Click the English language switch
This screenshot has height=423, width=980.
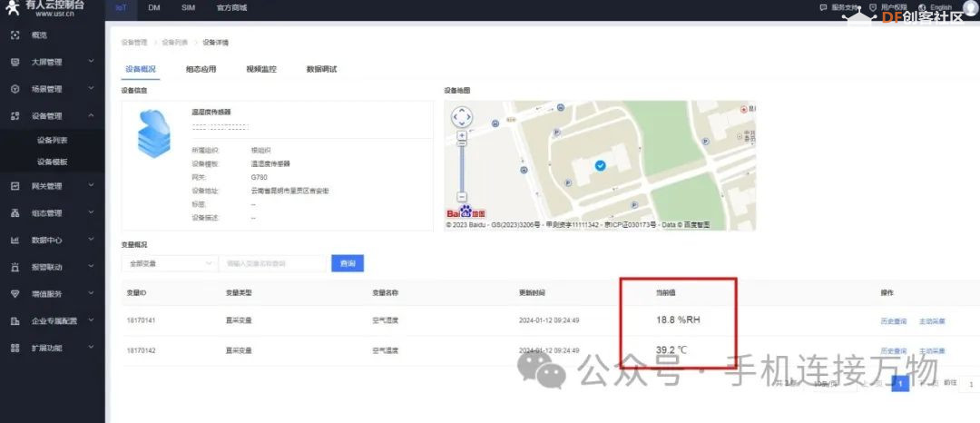pos(940,7)
